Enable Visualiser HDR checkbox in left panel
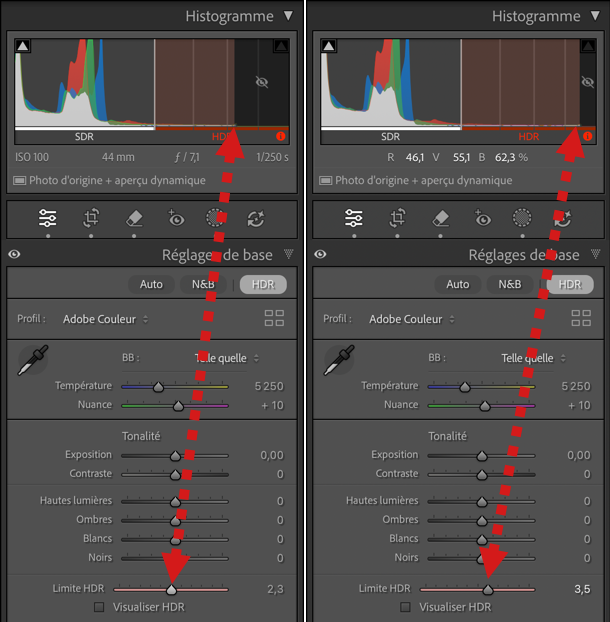Image resolution: width=610 pixels, height=622 pixels. point(99,607)
